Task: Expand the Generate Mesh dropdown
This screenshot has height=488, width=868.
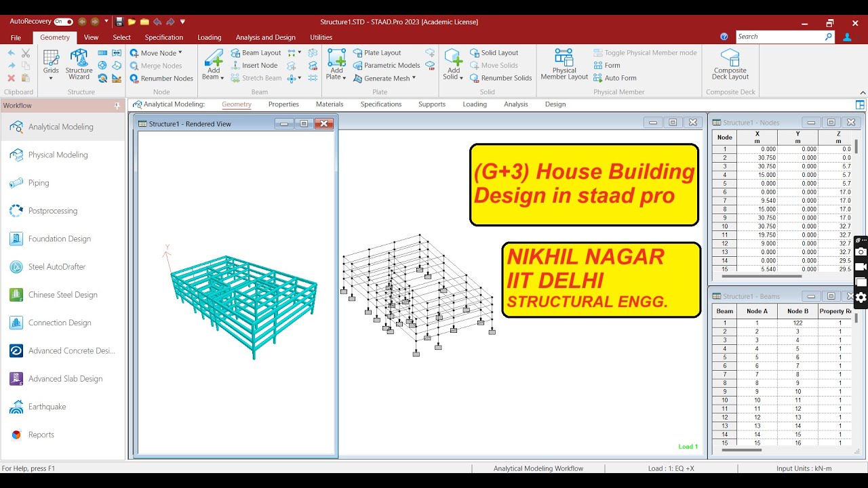Action: coord(414,78)
